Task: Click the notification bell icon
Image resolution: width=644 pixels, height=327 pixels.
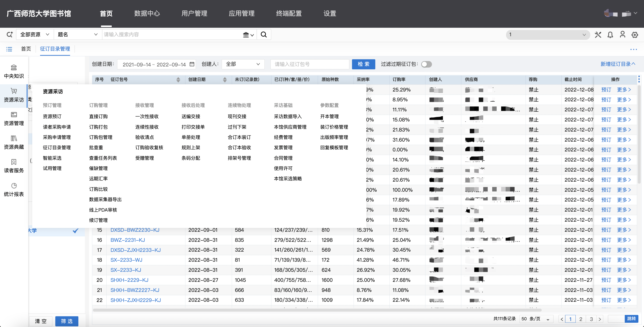Action: coord(610,35)
